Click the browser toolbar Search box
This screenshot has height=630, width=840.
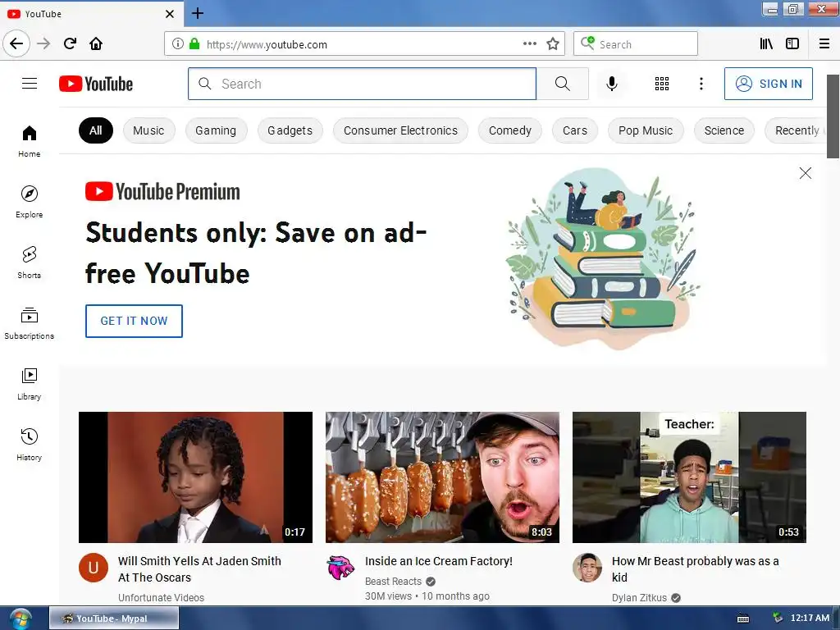pos(636,43)
